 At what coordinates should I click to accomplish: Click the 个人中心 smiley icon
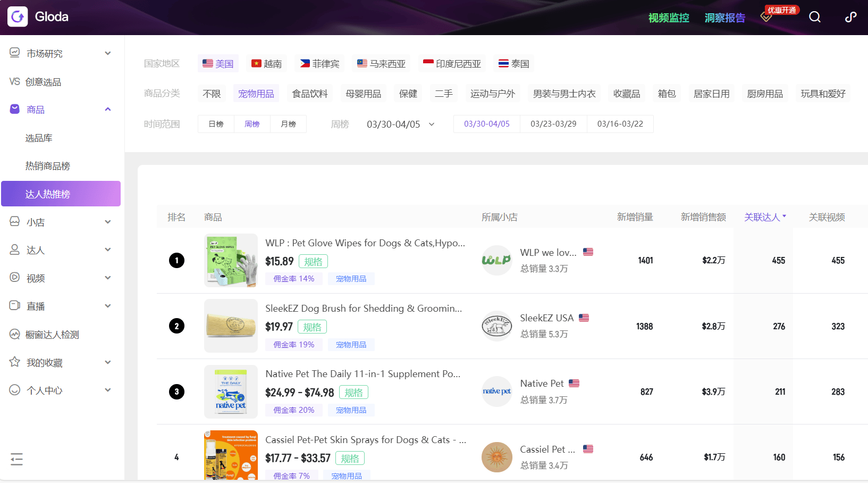click(15, 390)
